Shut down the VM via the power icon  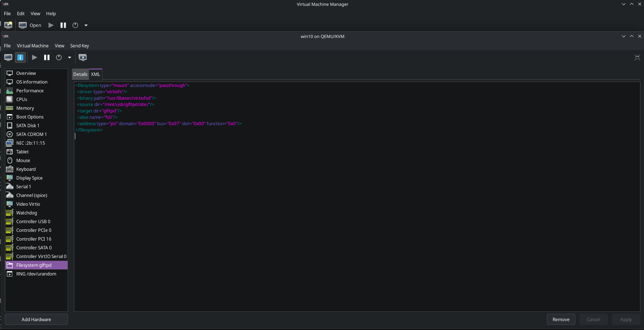58,57
